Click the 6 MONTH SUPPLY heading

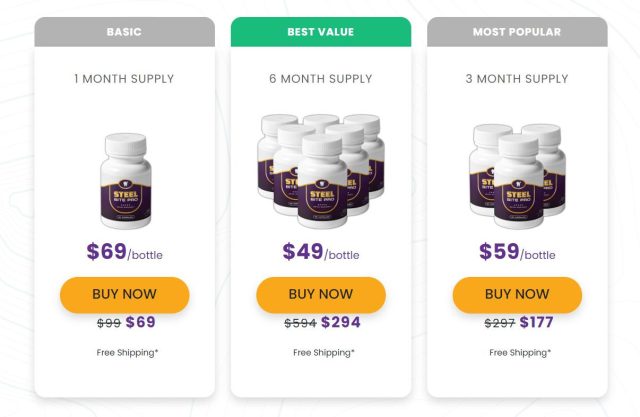(321, 79)
